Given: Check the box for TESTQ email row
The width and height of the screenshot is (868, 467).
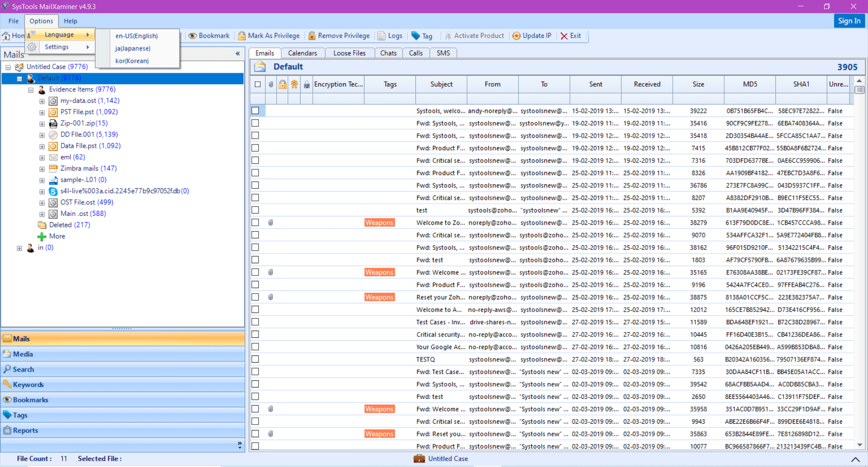Looking at the screenshot, I should 255,359.
